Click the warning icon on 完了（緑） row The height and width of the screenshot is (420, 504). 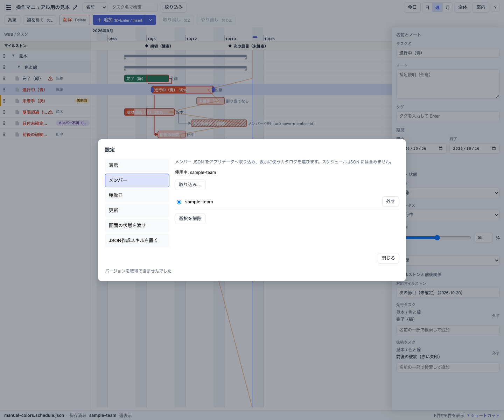click(x=50, y=78)
